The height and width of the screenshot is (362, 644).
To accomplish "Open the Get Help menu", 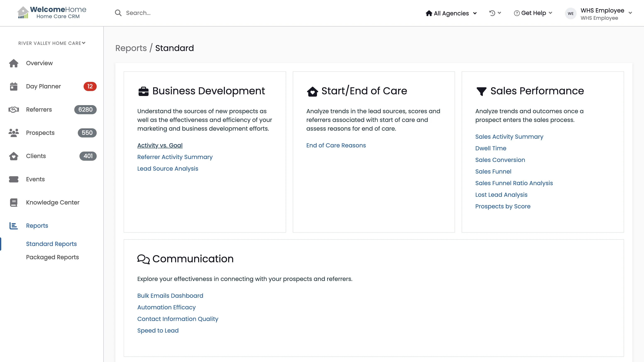I will pos(533,13).
